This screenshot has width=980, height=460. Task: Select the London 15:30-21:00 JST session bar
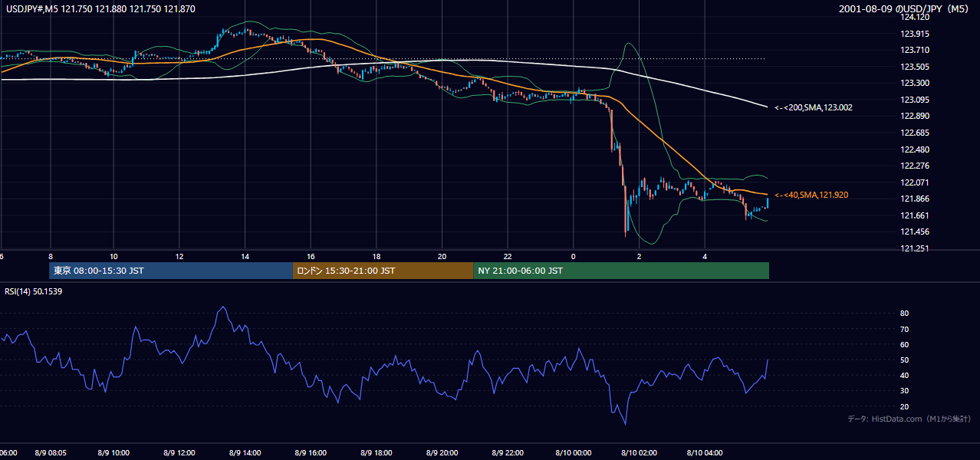click(383, 271)
